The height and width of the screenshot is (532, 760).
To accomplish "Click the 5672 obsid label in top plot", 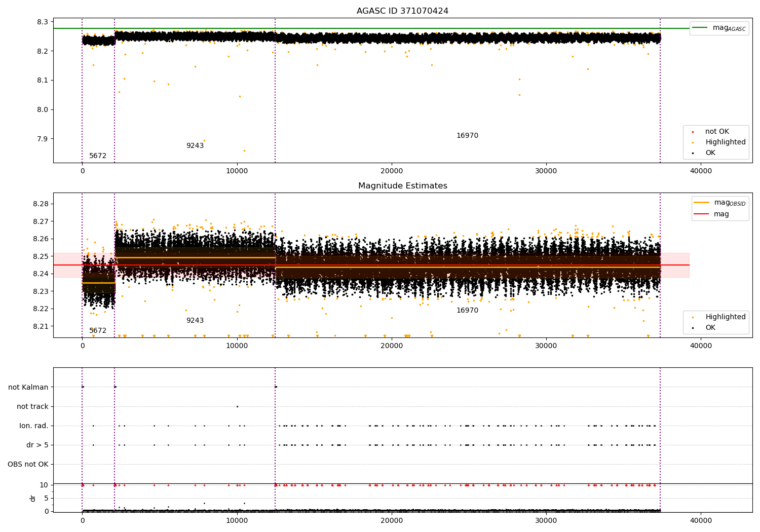I will tap(98, 156).
